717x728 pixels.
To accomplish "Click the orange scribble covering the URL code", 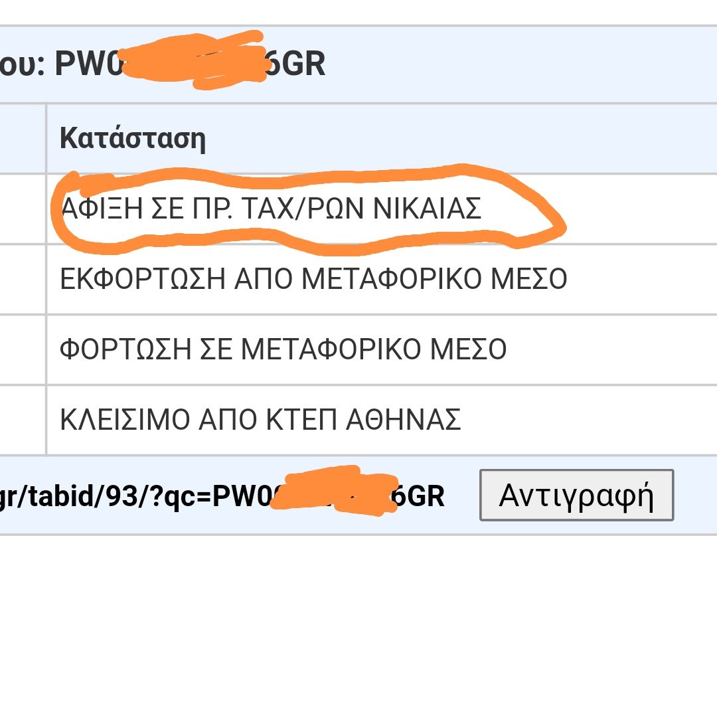I will coord(334,491).
